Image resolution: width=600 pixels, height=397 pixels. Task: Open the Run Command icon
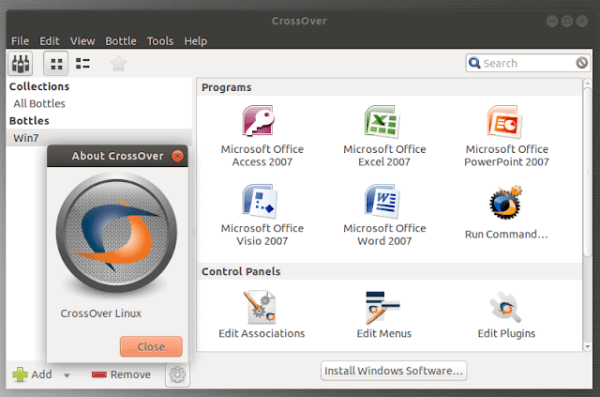(x=506, y=212)
